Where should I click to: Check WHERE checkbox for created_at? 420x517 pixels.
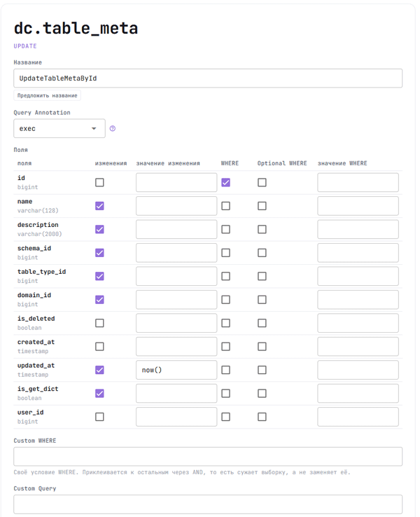(x=225, y=347)
